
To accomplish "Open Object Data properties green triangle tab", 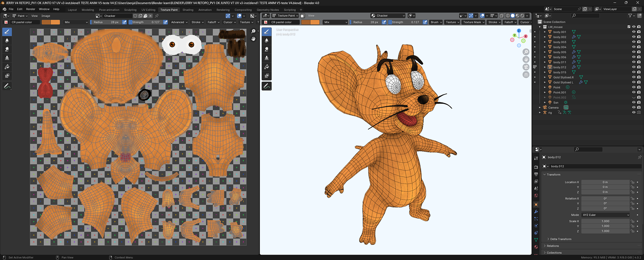I will tap(536, 240).
